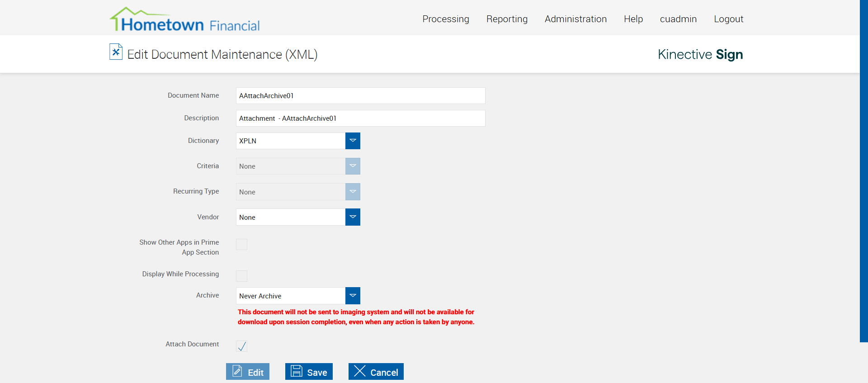Open the Reporting menu
868x383 pixels.
point(507,19)
